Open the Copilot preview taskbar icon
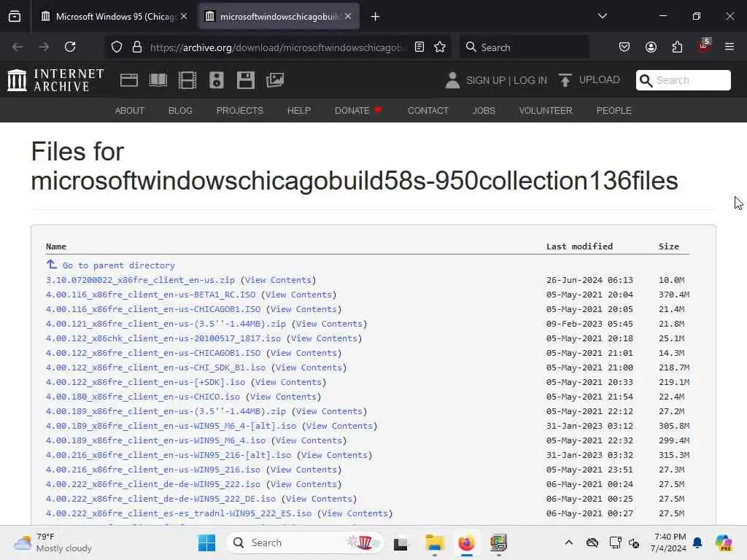Image resolution: width=747 pixels, height=560 pixels. tap(724, 542)
